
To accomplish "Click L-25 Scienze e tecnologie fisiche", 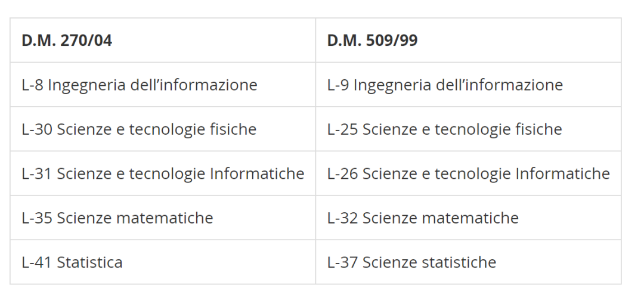I will (x=444, y=129).
